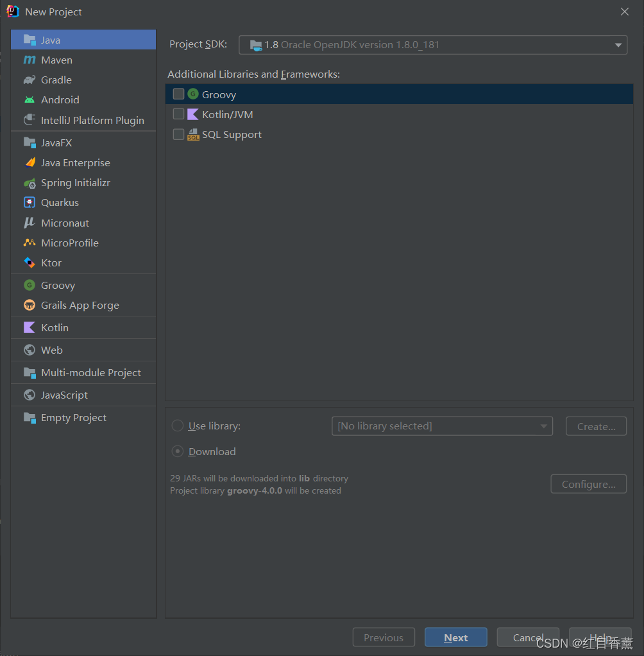Image resolution: width=644 pixels, height=656 pixels.
Task: Select the Use library radio button
Action: click(x=178, y=426)
